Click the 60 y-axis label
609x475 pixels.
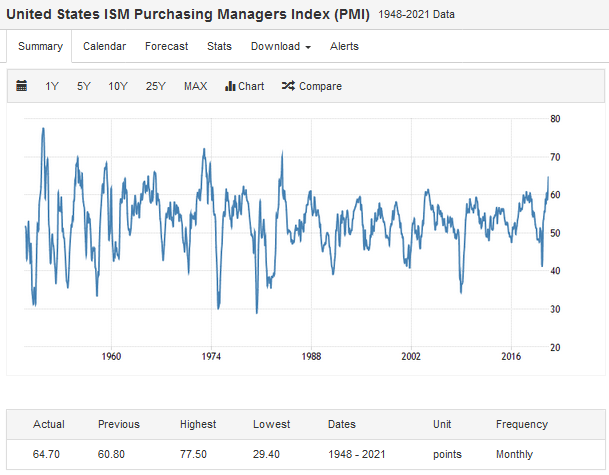[x=555, y=195]
